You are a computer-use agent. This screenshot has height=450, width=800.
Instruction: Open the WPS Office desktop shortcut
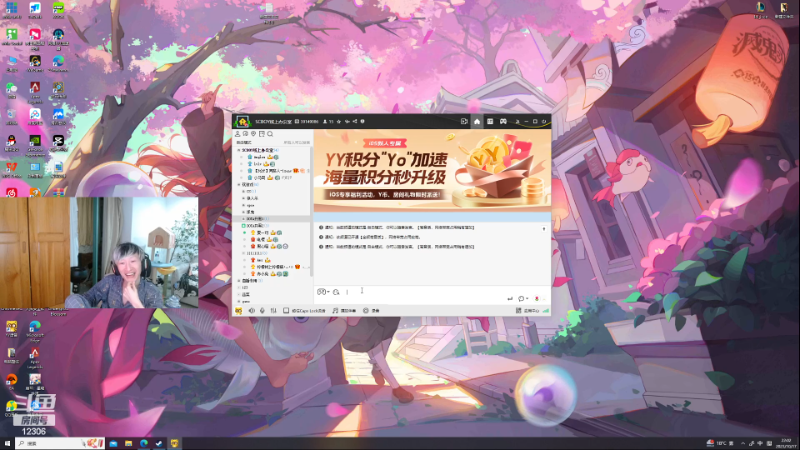[11, 169]
